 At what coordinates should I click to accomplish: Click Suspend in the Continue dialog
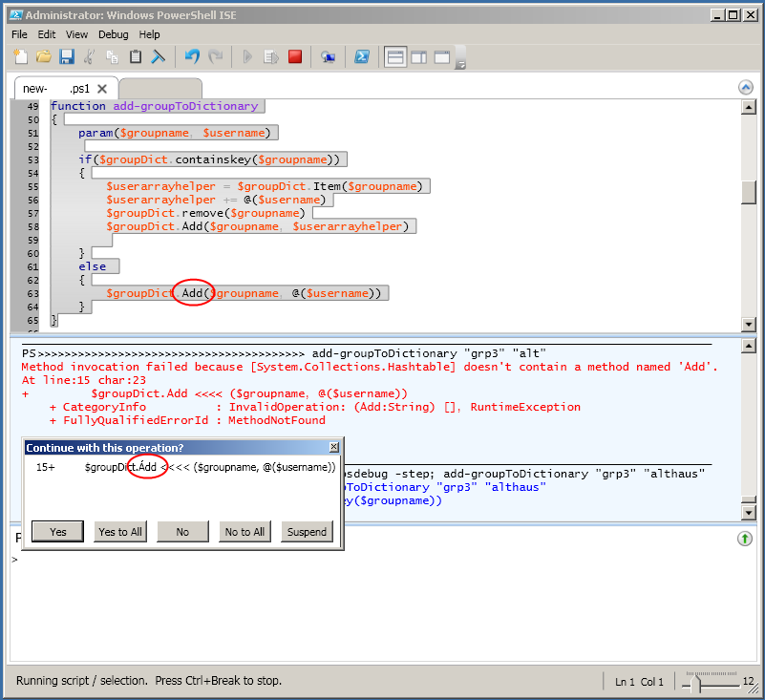307,532
